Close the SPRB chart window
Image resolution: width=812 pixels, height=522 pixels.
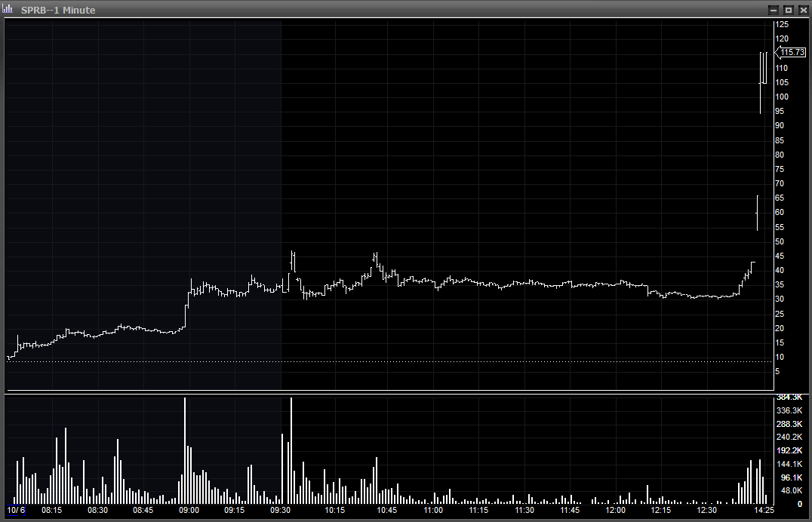pyautogui.click(x=803, y=10)
